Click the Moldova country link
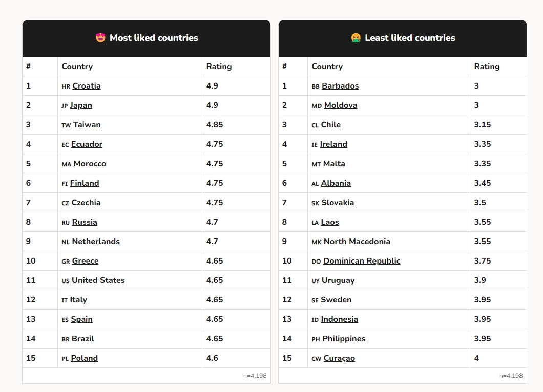 (x=341, y=105)
